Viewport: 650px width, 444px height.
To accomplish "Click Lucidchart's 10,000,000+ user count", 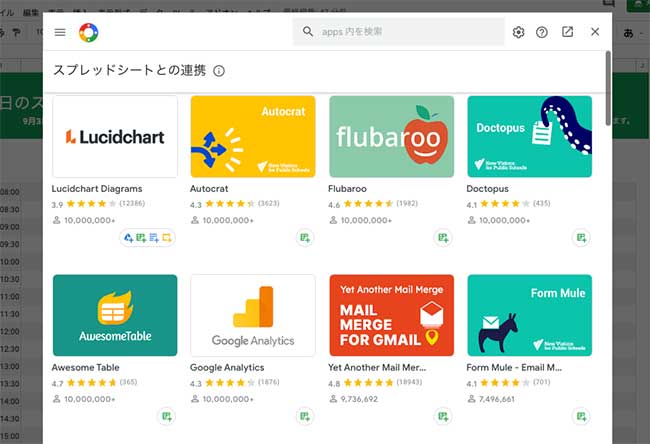I will (84, 220).
